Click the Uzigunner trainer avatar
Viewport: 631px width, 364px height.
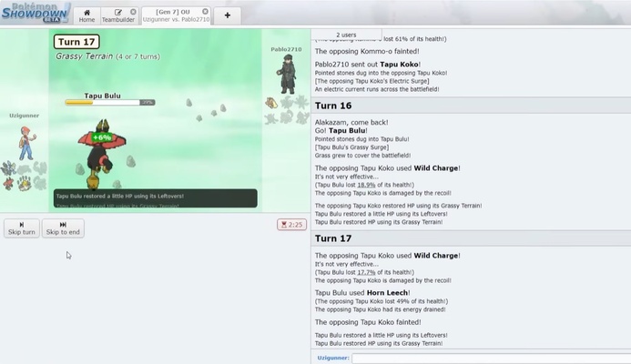coord(27,143)
